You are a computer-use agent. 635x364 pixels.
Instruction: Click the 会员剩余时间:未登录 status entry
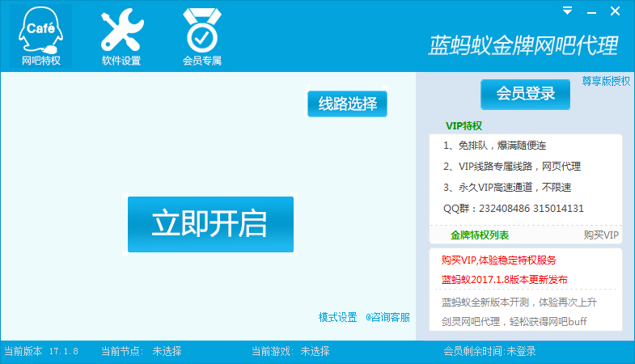tap(489, 351)
